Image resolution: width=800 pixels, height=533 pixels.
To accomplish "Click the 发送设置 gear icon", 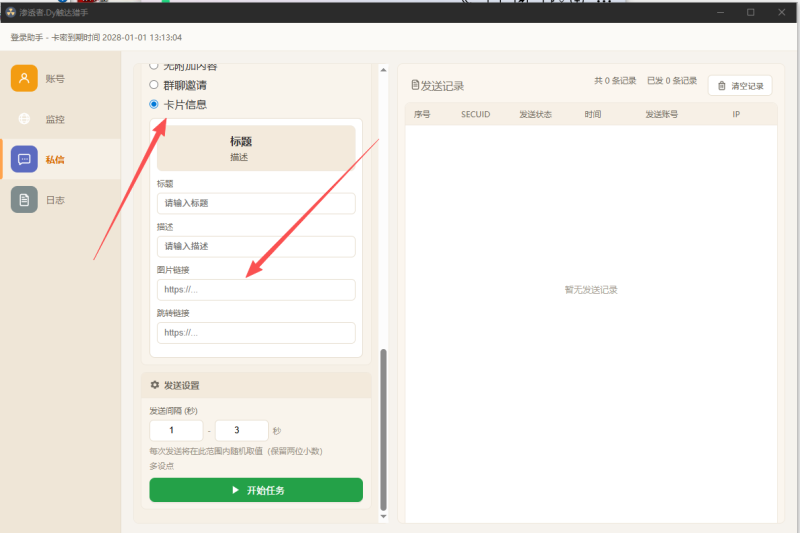I will pyautogui.click(x=155, y=385).
